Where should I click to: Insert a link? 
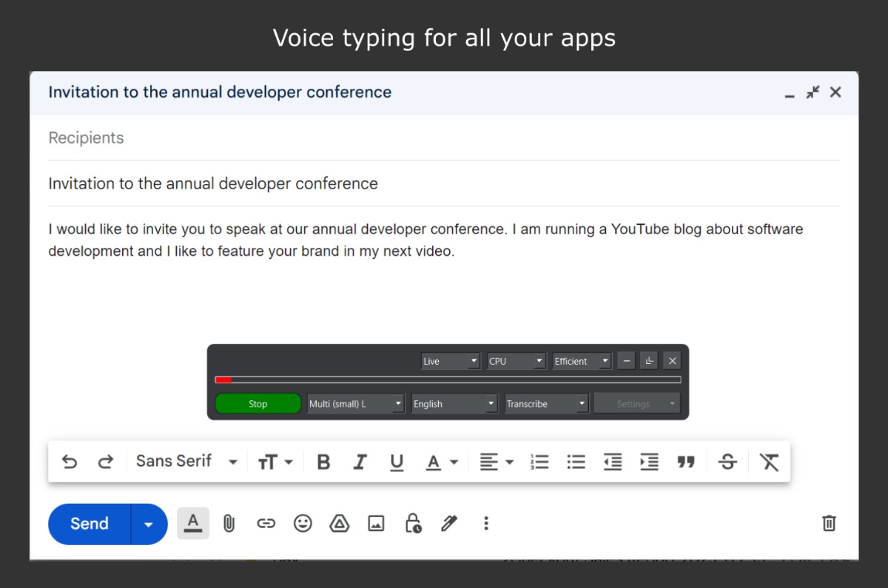(266, 524)
